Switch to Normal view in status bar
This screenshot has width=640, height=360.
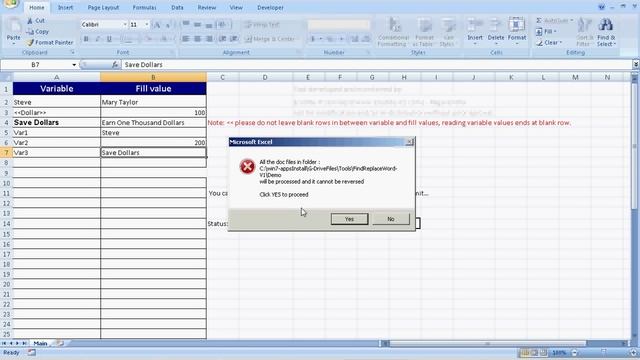coord(525,353)
